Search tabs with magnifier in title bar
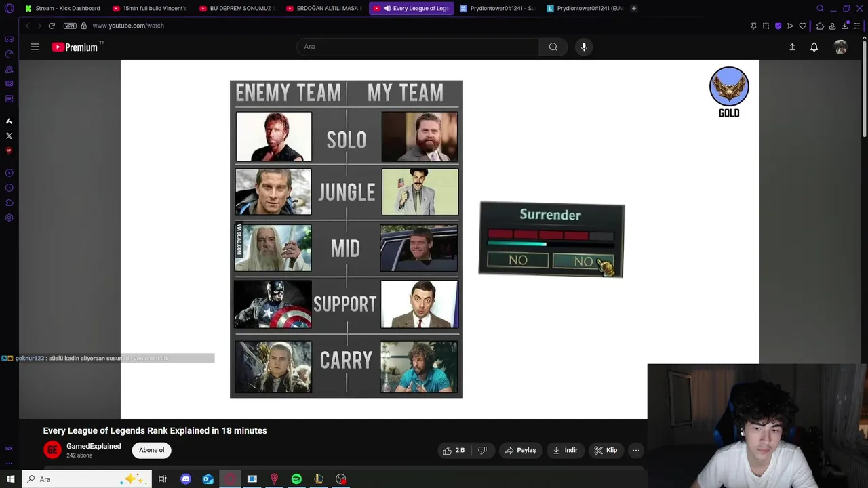 coord(820,8)
